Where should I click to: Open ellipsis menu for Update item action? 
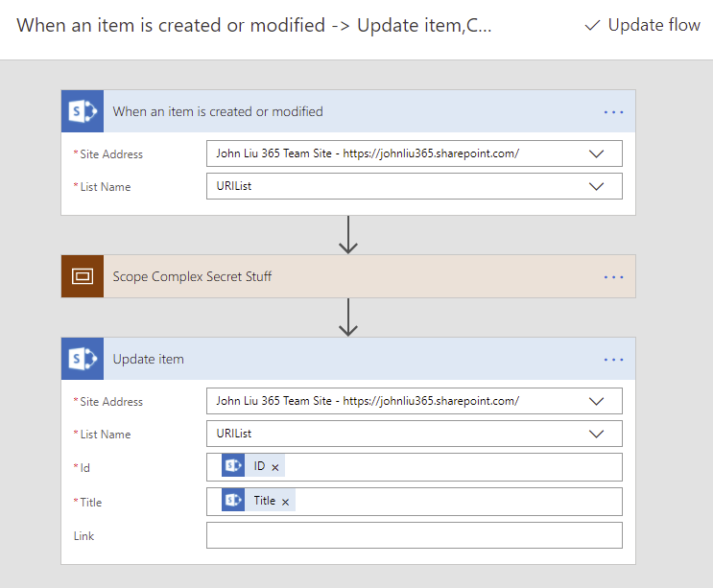click(x=613, y=360)
